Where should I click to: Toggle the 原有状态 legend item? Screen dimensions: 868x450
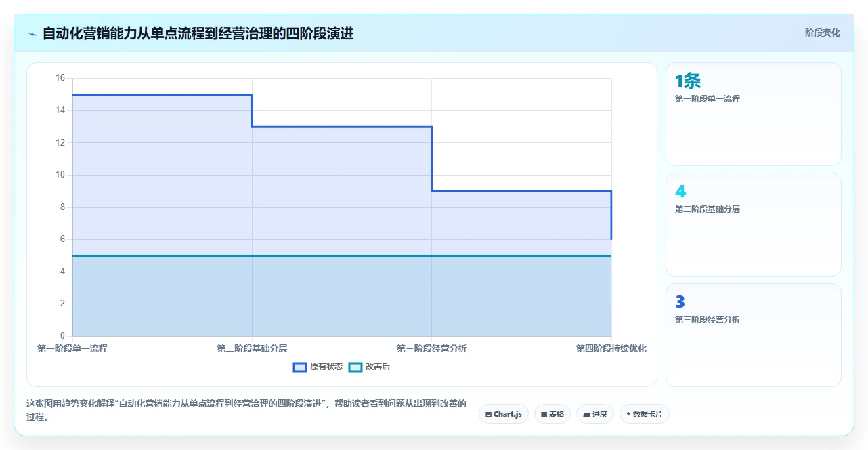point(318,367)
